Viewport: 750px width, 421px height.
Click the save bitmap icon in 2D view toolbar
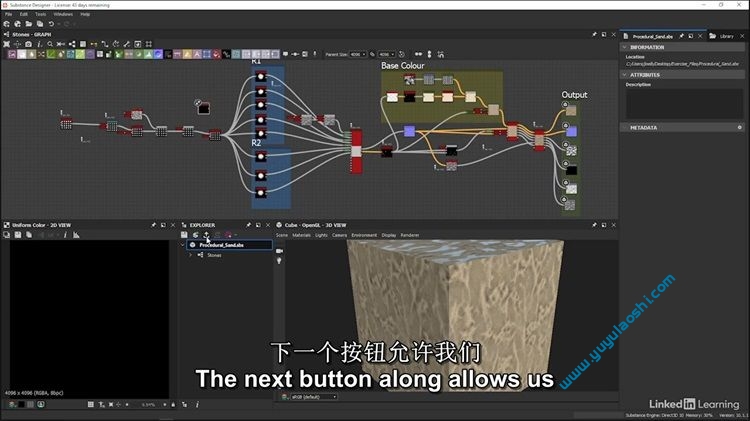click(18, 235)
